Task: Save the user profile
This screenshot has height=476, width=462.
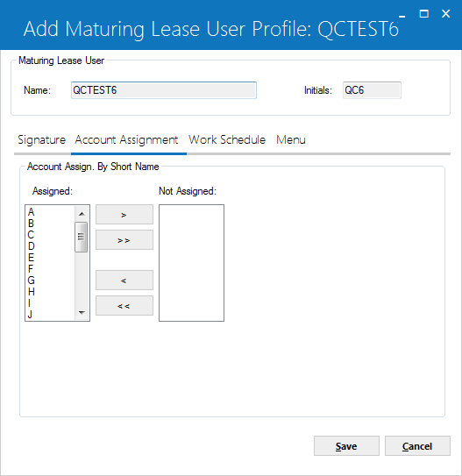Action: click(x=346, y=446)
